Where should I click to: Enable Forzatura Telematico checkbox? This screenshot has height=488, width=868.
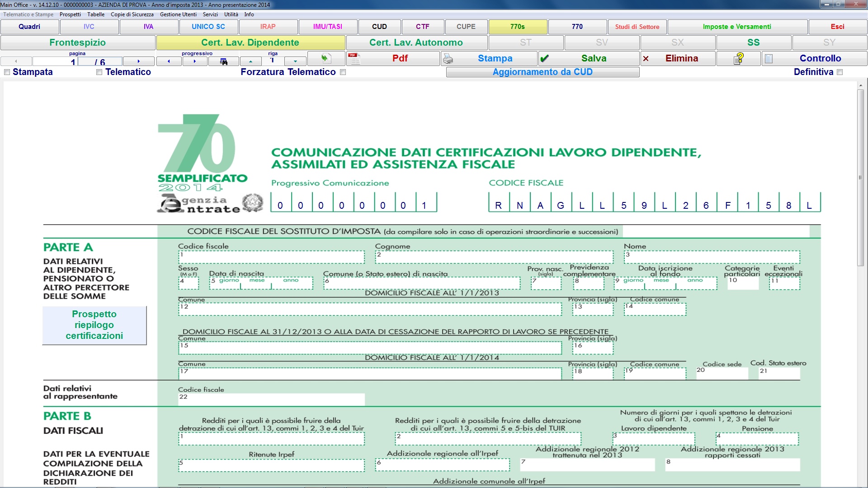pos(343,72)
